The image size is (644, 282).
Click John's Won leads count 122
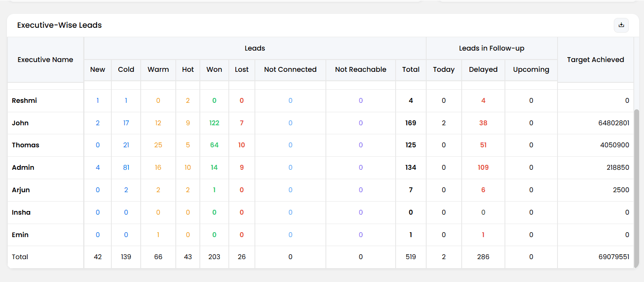coord(214,123)
